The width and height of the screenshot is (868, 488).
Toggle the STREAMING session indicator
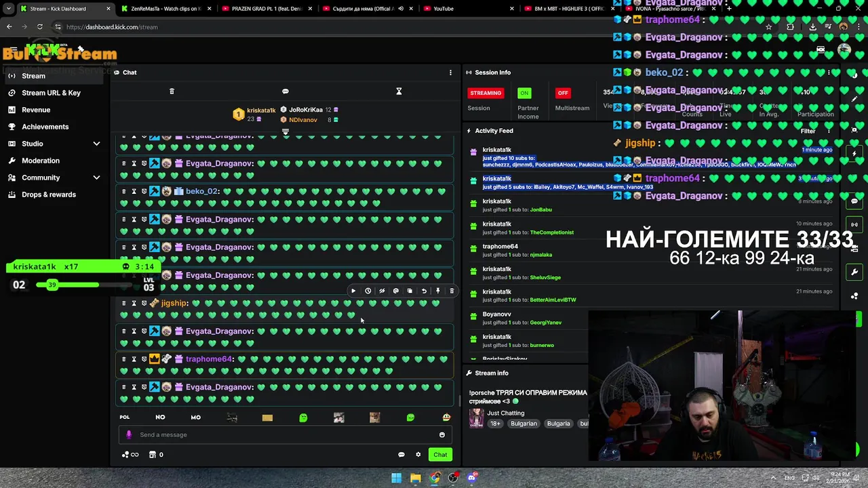coord(486,93)
